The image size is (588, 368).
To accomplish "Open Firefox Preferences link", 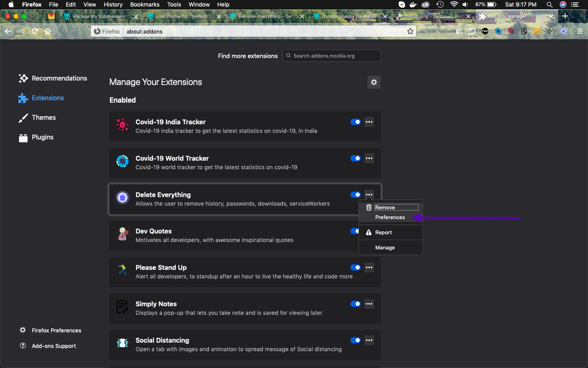I will (x=51, y=330).
